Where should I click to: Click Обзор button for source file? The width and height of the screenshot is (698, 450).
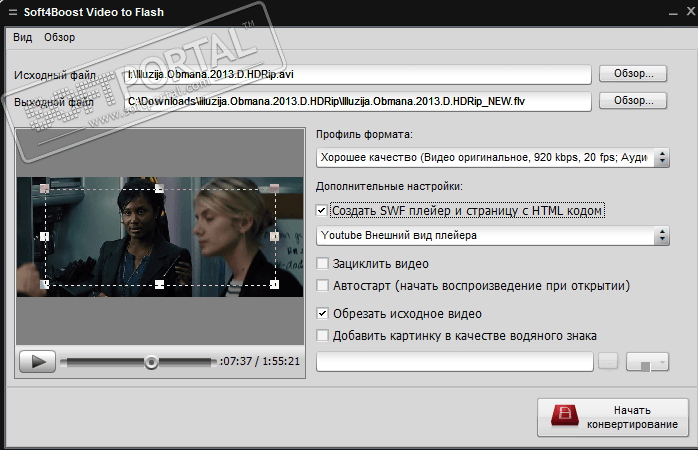(633, 73)
